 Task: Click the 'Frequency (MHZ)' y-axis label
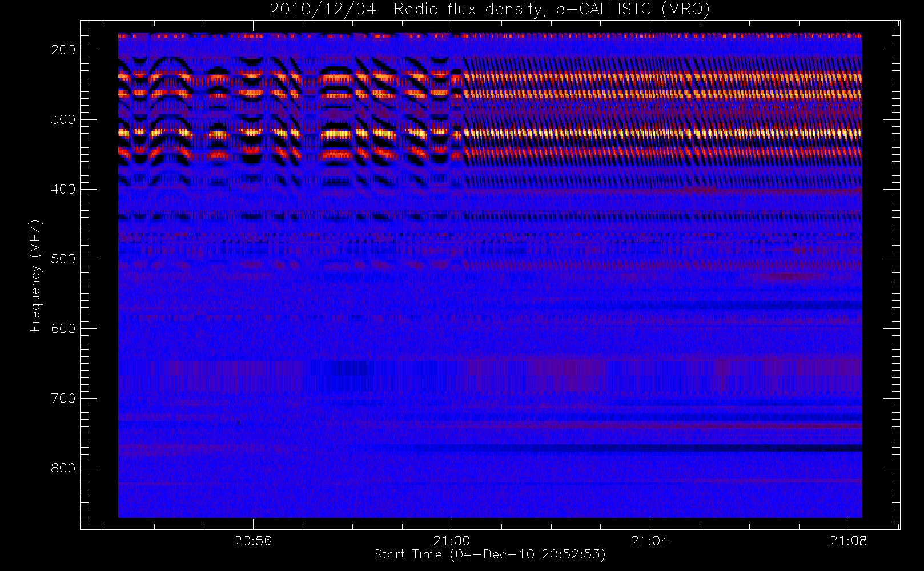coord(35,275)
